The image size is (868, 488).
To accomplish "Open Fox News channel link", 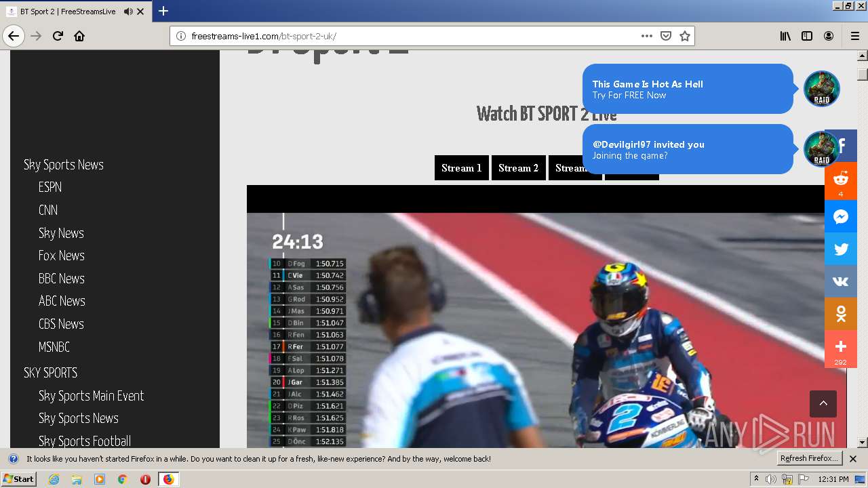I will tap(62, 256).
